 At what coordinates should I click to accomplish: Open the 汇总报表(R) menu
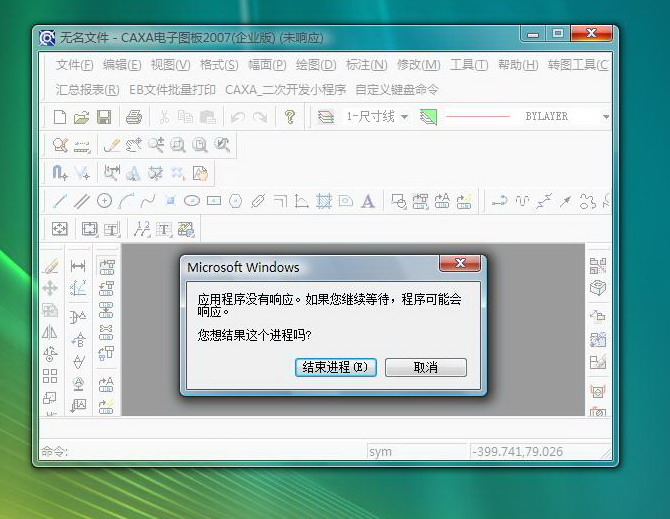[x=87, y=90]
